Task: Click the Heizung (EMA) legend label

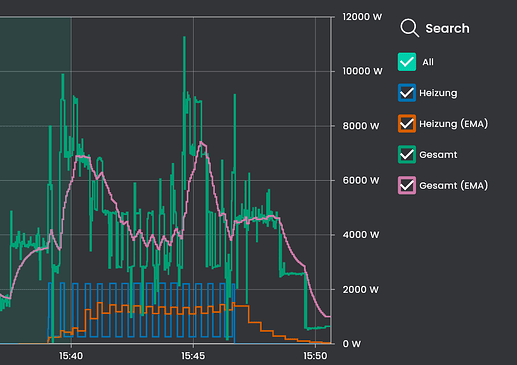Action: [453, 124]
